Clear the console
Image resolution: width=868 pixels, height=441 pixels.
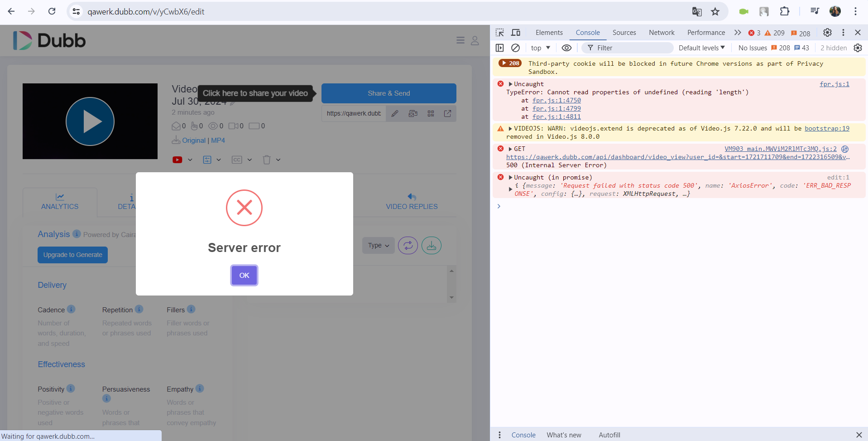pyautogui.click(x=515, y=48)
